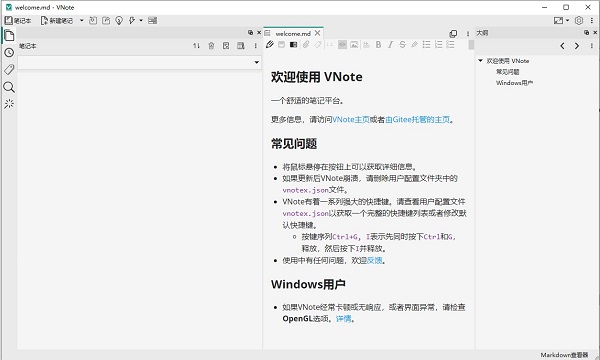
Task: Select 欢迎使用 VNote in outline
Action: (x=508, y=61)
